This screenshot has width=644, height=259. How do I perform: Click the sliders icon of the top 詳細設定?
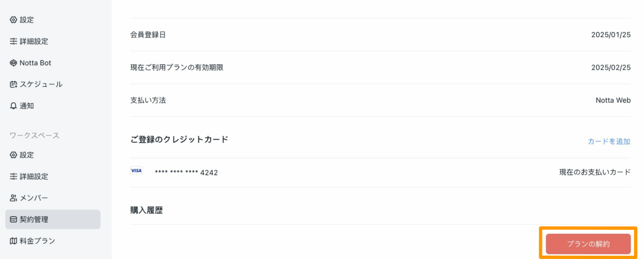click(x=13, y=41)
